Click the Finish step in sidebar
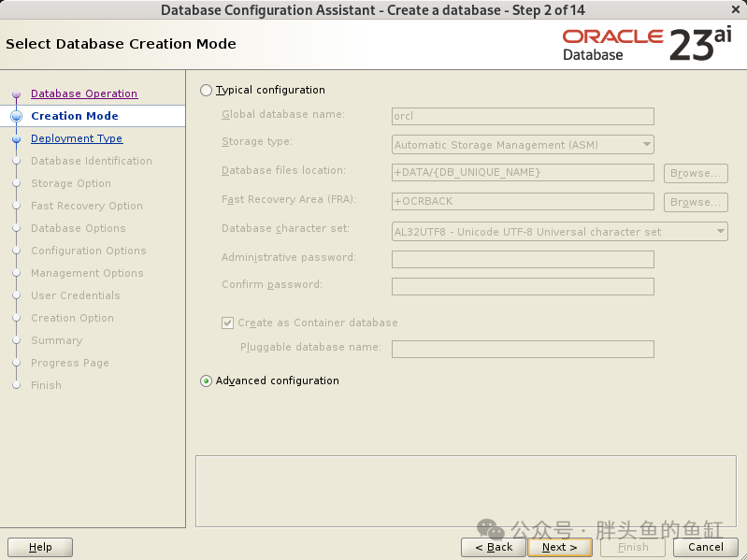Image resolution: width=747 pixels, height=560 pixels. click(x=46, y=385)
